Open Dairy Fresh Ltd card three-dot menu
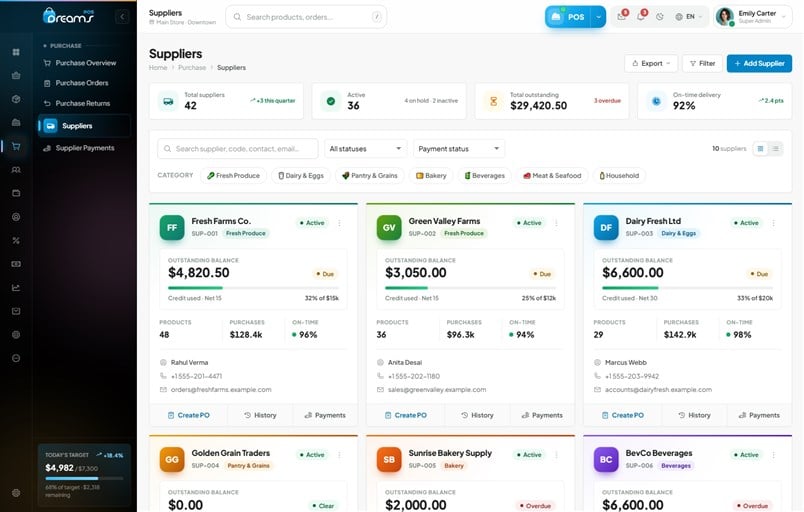The image size is (804, 512). click(773, 223)
